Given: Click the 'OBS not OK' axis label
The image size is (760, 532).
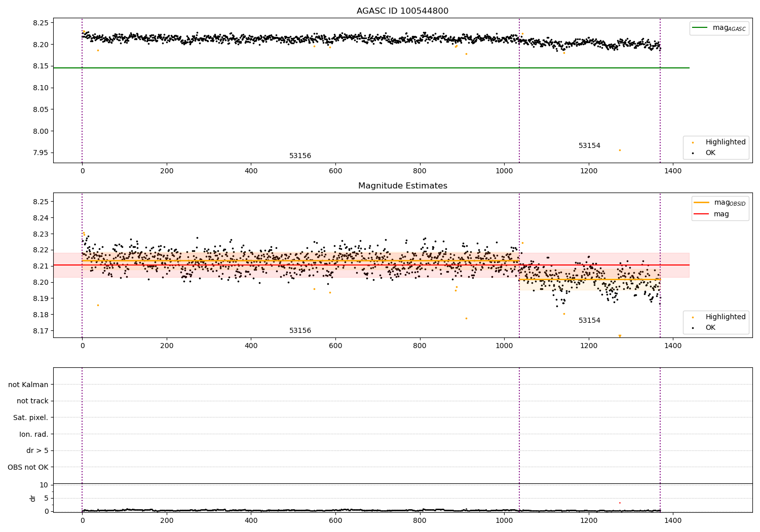Looking at the screenshot, I should [28, 468].
